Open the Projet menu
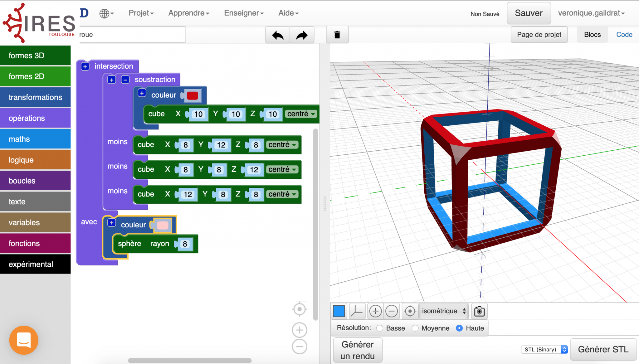This screenshot has height=364, width=639. (141, 13)
